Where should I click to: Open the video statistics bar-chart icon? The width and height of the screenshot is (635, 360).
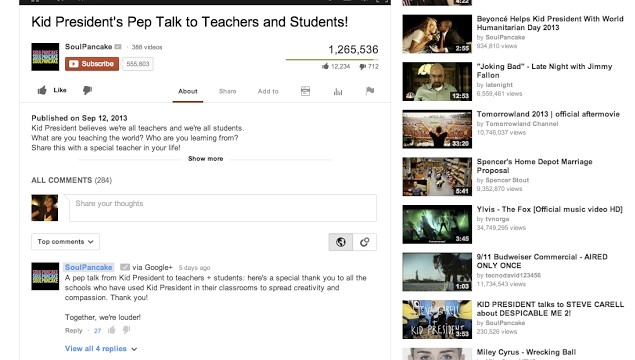point(338,92)
